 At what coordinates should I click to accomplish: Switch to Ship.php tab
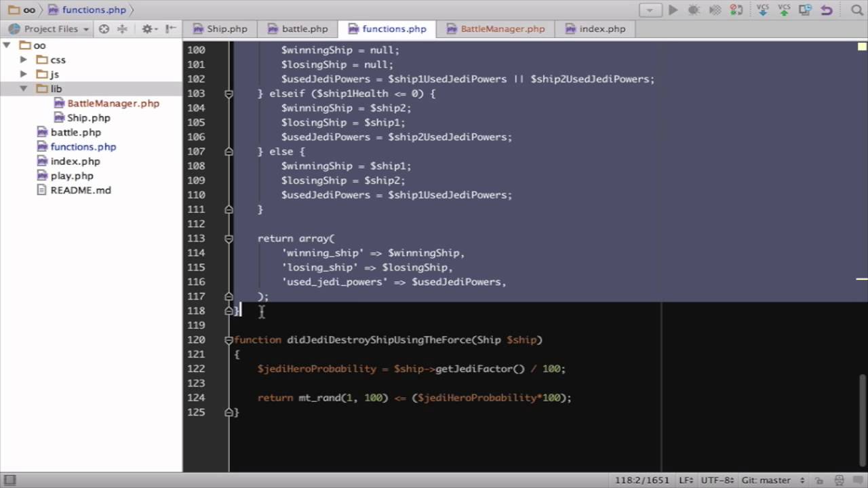coord(220,29)
